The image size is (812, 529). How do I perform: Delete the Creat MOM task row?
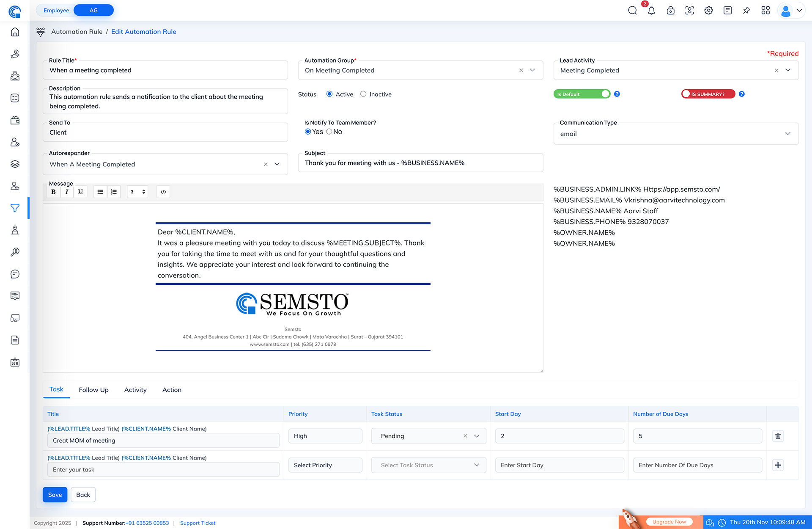[x=778, y=436]
